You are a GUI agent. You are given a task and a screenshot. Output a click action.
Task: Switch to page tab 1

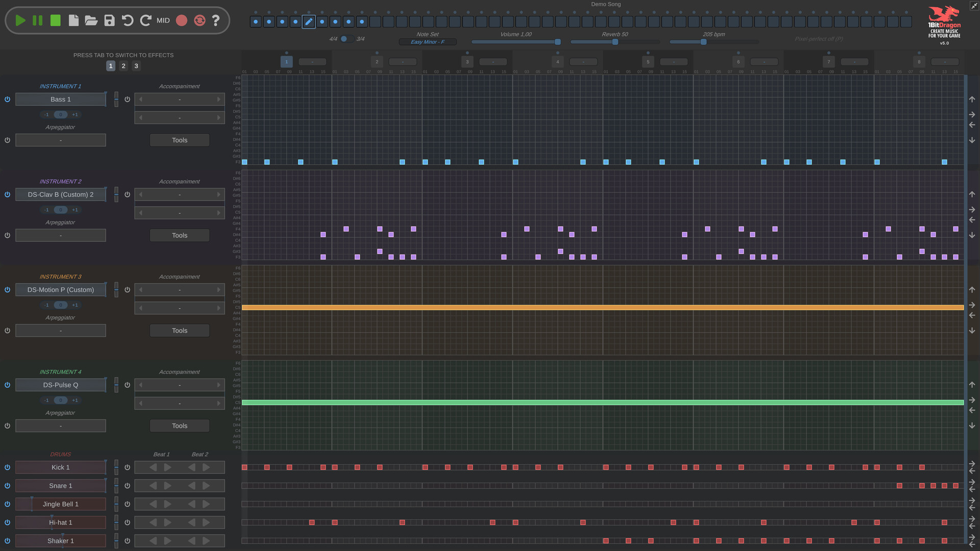[x=111, y=66]
